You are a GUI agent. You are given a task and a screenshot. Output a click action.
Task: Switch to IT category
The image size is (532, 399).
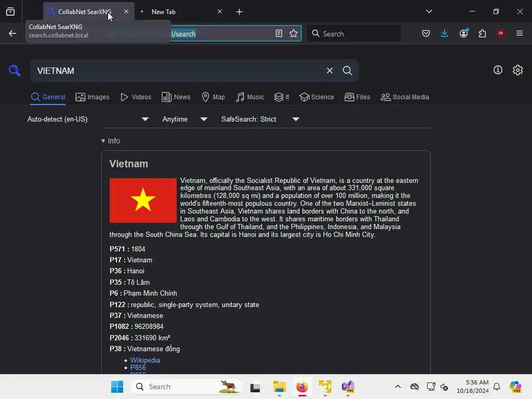282,97
